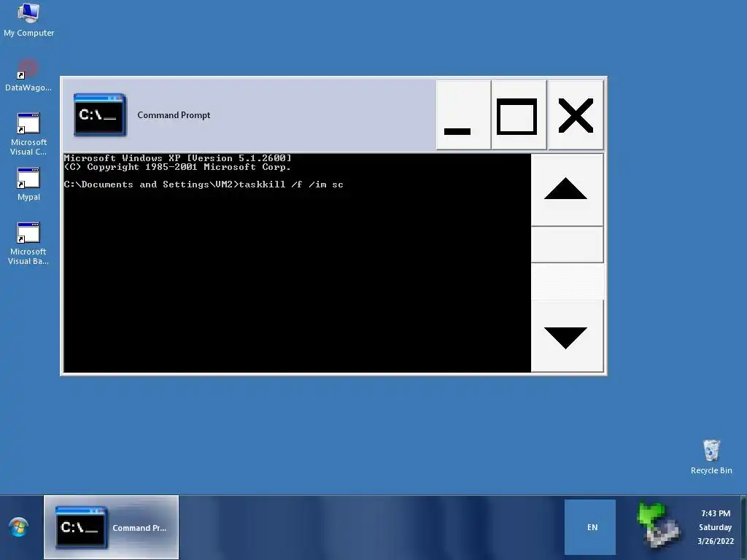
Task: Click the 'taskkill /f /im sc' command text
Action: [291, 184]
